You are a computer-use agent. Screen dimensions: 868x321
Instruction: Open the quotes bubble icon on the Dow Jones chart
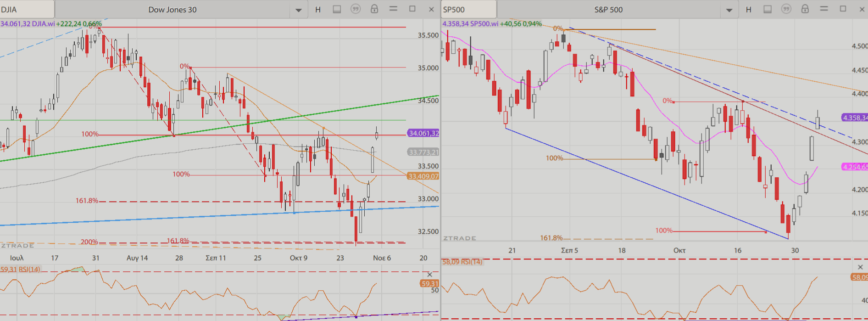click(356, 9)
